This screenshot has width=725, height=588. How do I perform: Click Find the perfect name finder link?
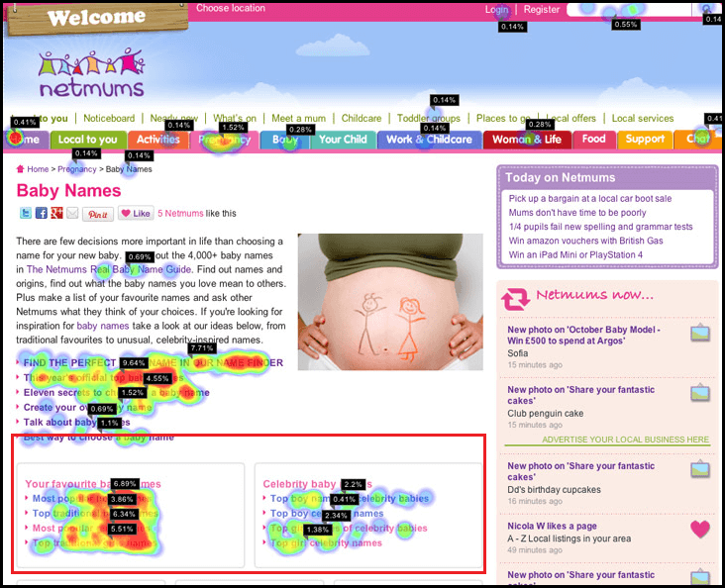point(154,363)
